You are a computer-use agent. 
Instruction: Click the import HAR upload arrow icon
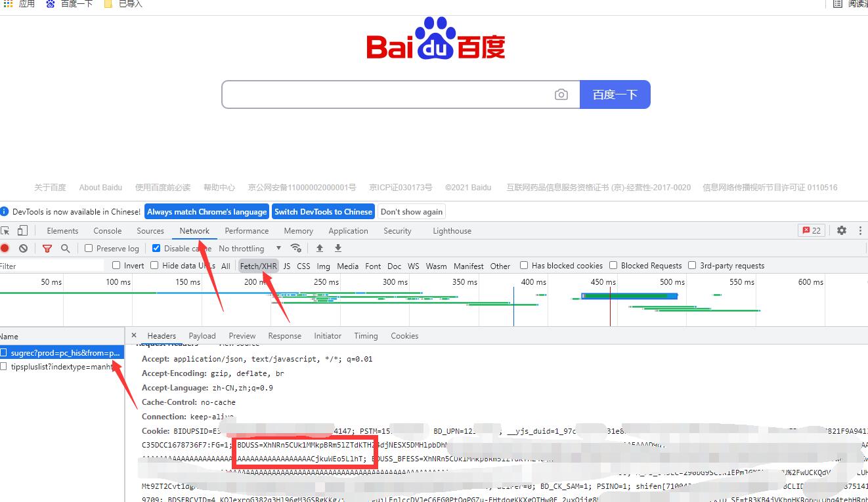point(320,248)
